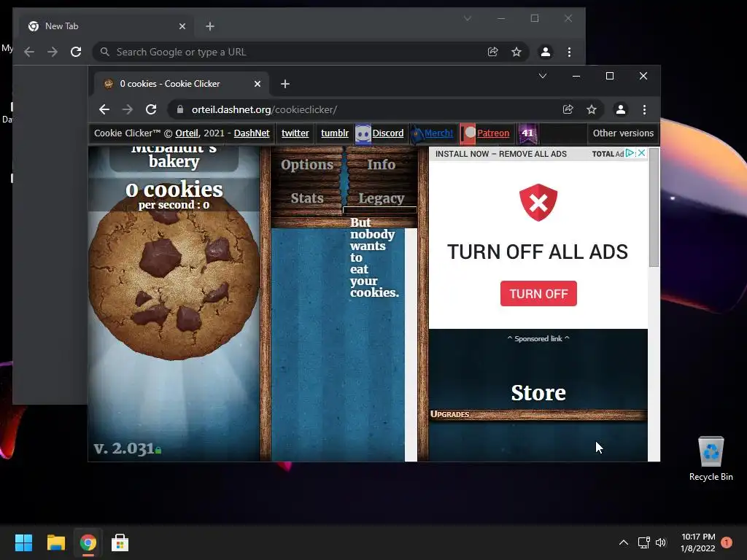747x560 pixels.
Task: Open the tumblr link
Action: [334, 133]
